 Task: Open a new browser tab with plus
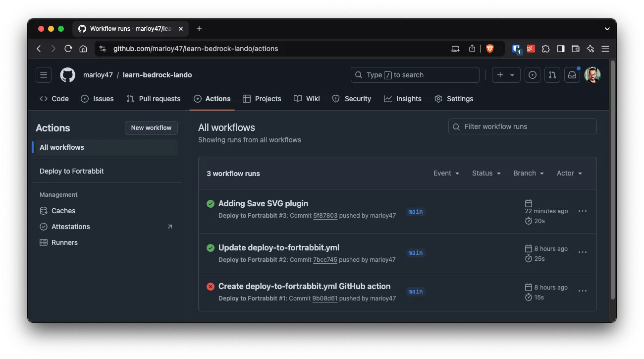point(199,29)
